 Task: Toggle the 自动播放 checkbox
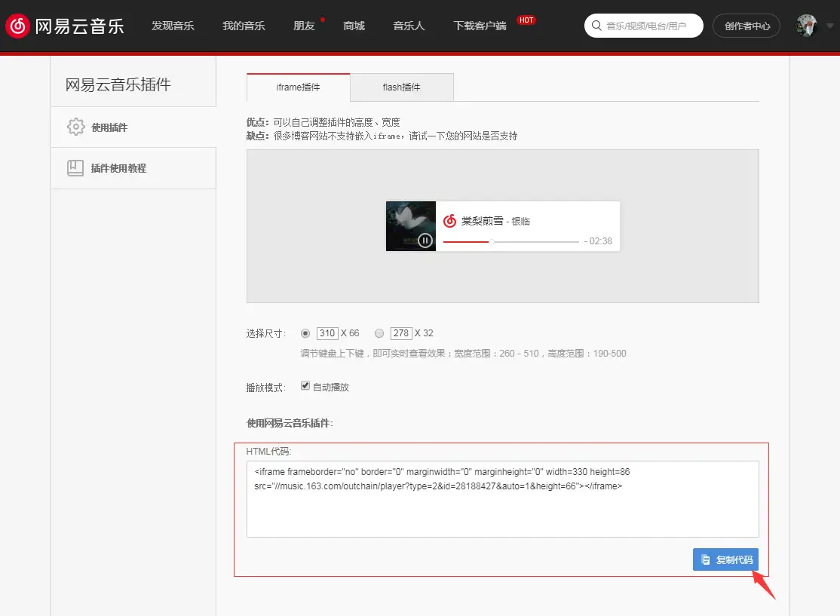pyautogui.click(x=305, y=386)
